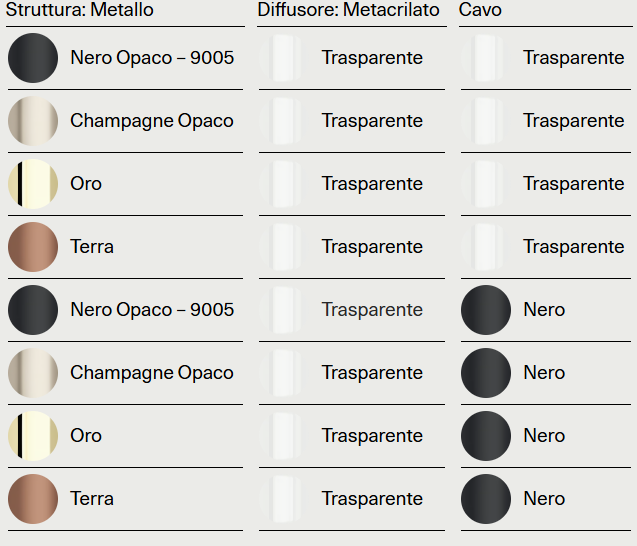The image size is (637, 546).
Task: Select transparent cable swatch in top Nero Opaco row
Action: click(x=486, y=58)
